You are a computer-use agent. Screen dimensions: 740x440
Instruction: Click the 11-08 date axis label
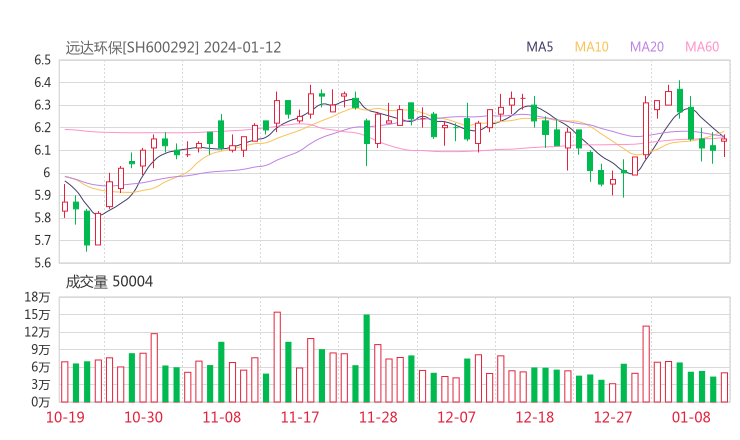[222, 417]
